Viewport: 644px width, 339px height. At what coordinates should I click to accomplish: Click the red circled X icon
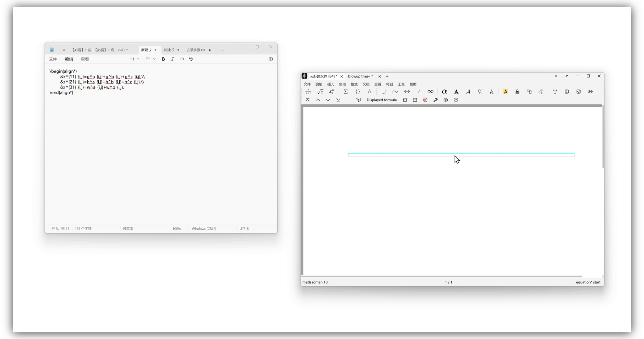425,100
